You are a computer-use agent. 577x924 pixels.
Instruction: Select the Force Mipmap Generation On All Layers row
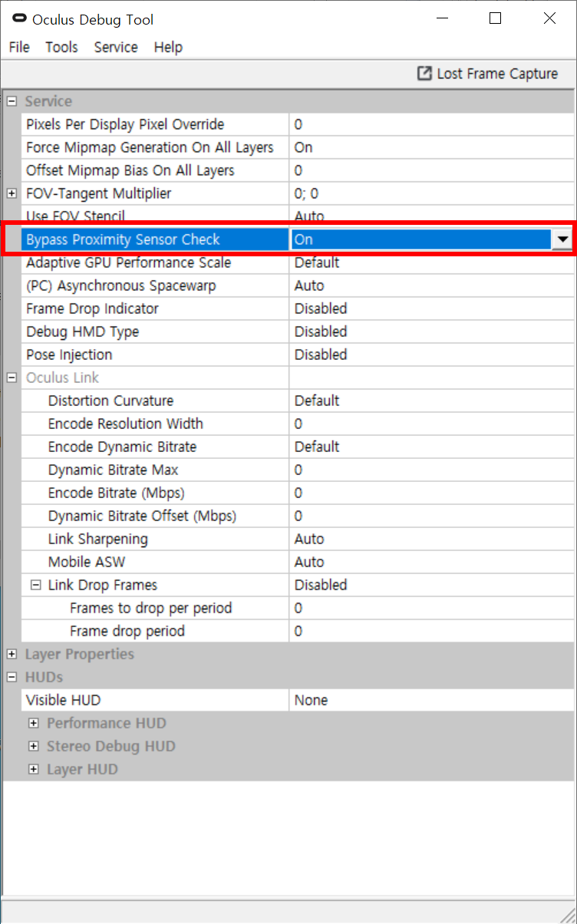[297, 147]
